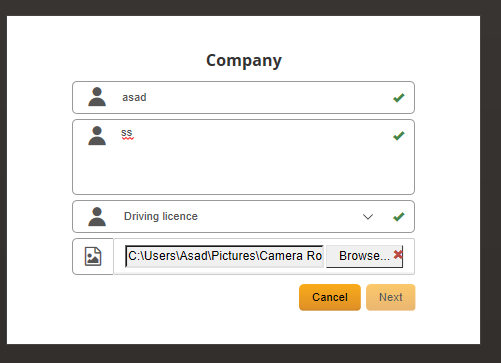Image resolution: width=501 pixels, height=363 pixels.
Task: Focus the asad name input field
Action: pyautogui.click(x=243, y=97)
